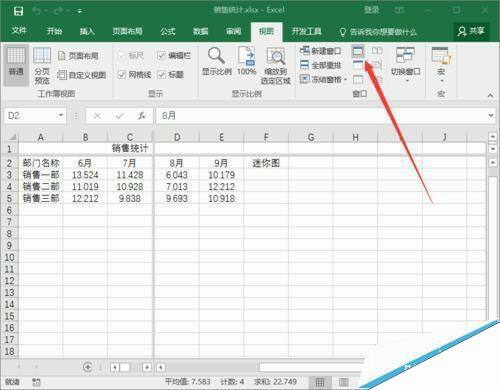Screen dimensions: 500x390
Task: Click the fx insert function icon
Action: click(x=142, y=116)
